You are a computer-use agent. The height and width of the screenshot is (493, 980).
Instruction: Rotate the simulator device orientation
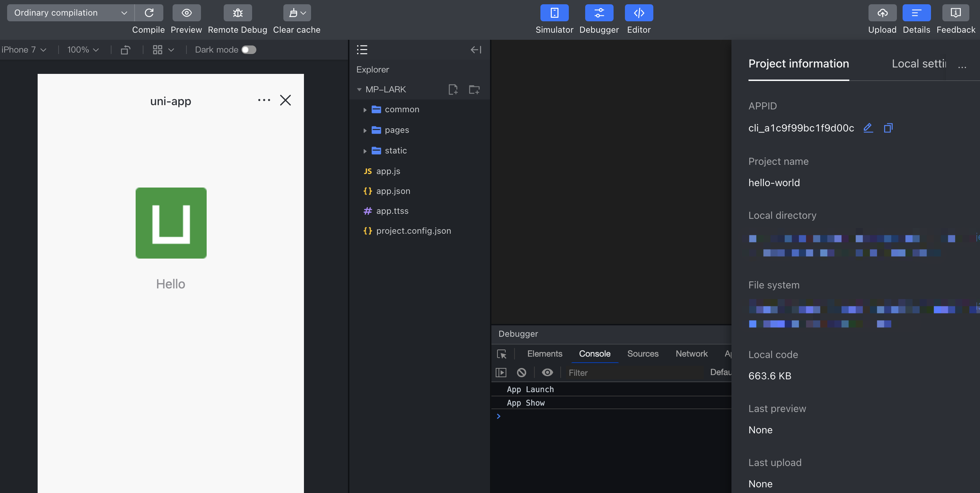tap(126, 50)
